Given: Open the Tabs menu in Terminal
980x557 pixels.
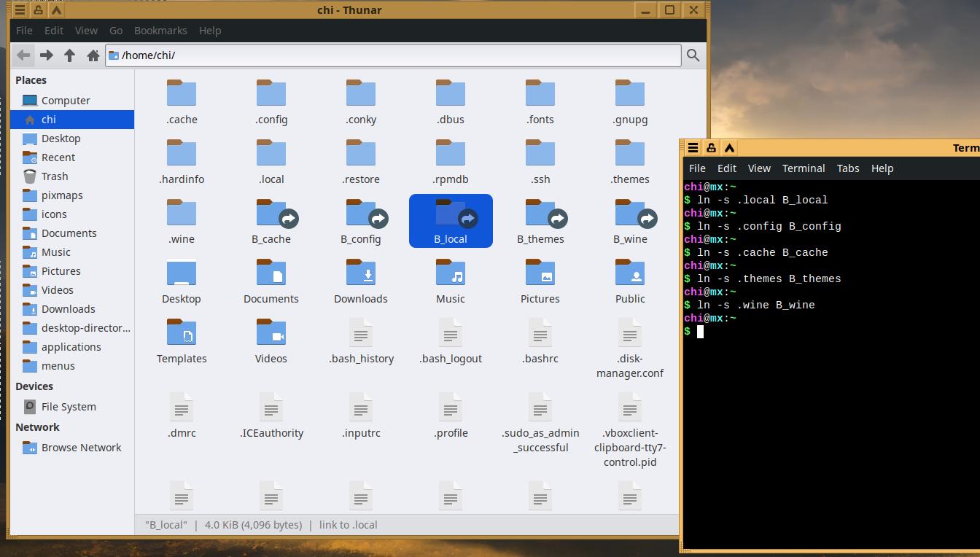Looking at the screenshot, I should (x=847, y=168).
